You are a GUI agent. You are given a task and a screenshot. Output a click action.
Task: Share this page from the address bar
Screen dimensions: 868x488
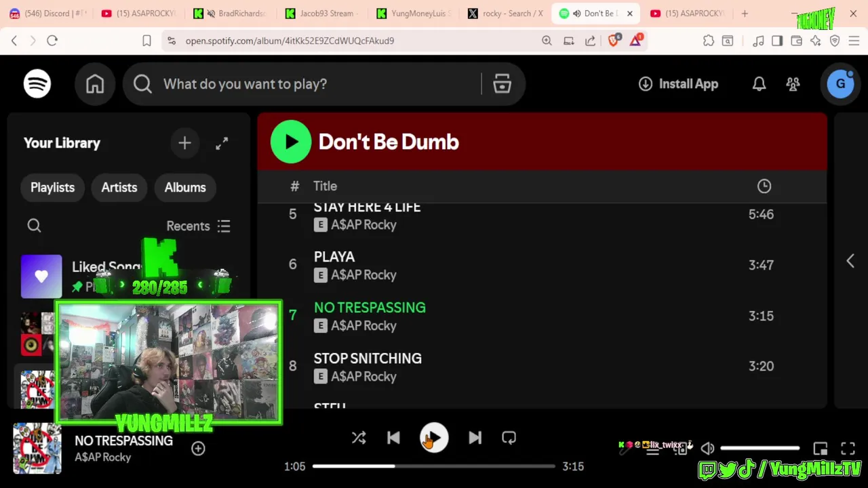pyautogui.click(x=591, y=41)
